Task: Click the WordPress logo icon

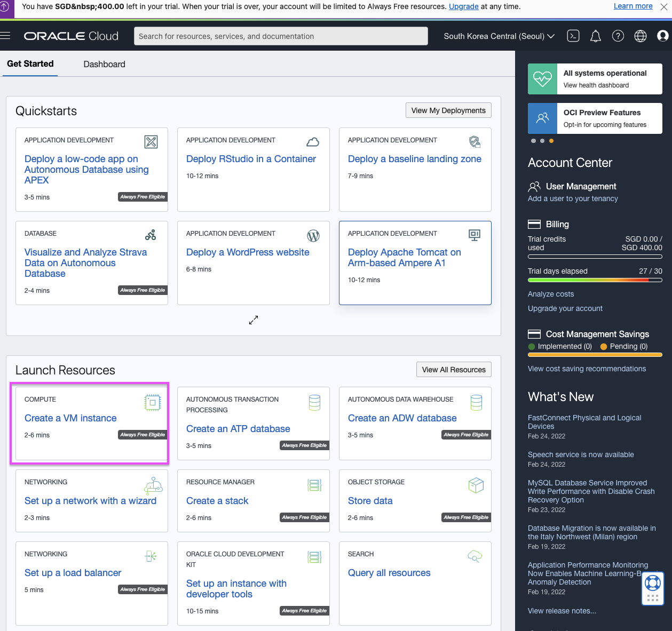Action: point(313,235)
